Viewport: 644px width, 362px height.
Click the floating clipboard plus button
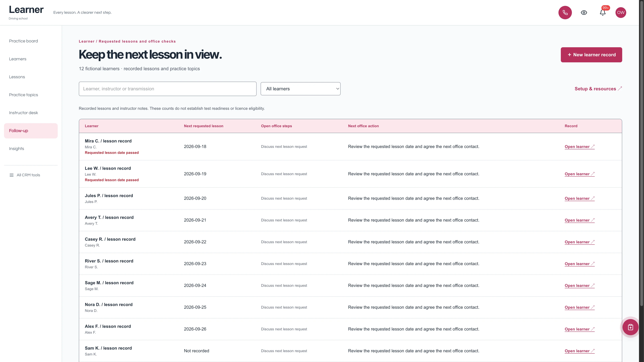630,327
